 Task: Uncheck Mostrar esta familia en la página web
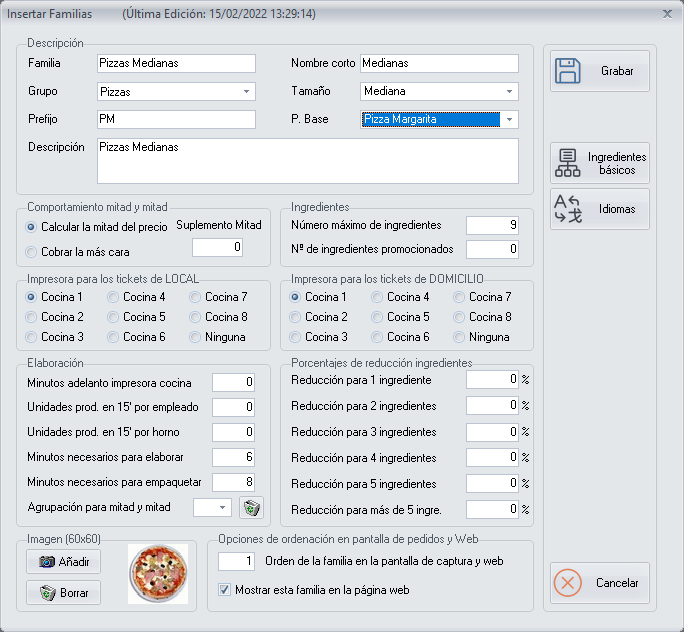click(x=224, y=590)
